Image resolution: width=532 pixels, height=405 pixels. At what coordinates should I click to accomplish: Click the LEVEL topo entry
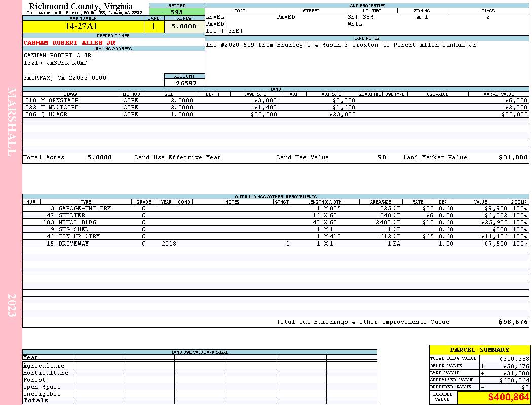[x=215, y=17]
